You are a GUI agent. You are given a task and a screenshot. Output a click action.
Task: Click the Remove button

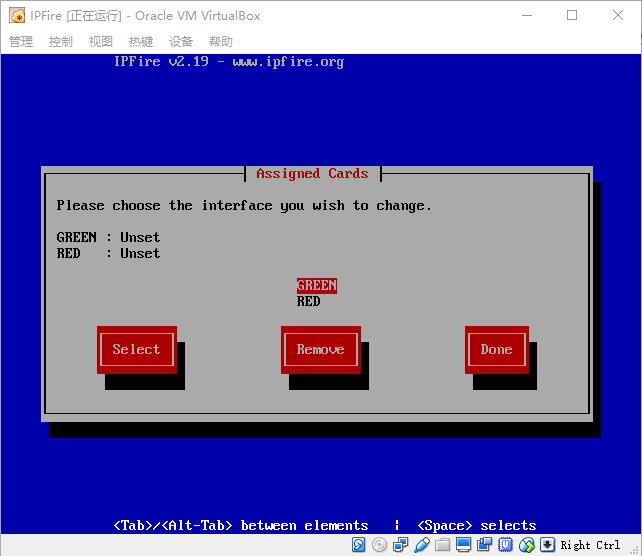coord(321,350)
